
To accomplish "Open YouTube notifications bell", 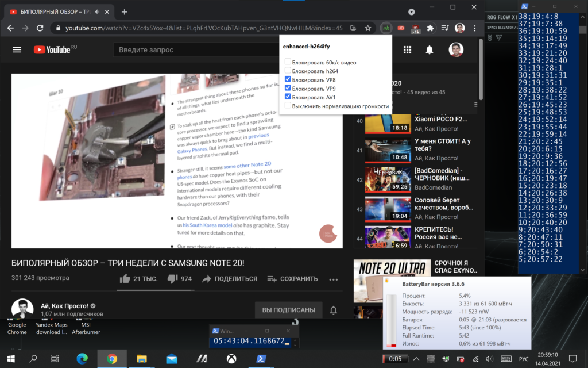I will point(430,49).
